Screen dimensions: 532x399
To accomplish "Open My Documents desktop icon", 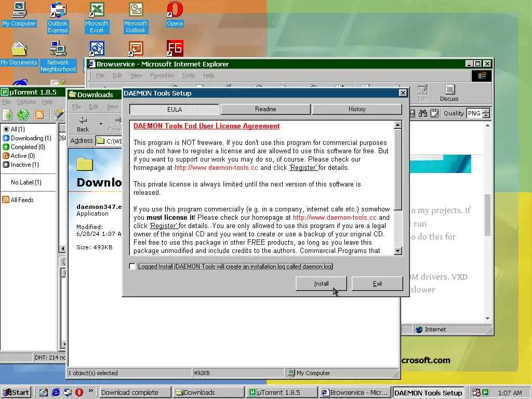I will [19, 54].
